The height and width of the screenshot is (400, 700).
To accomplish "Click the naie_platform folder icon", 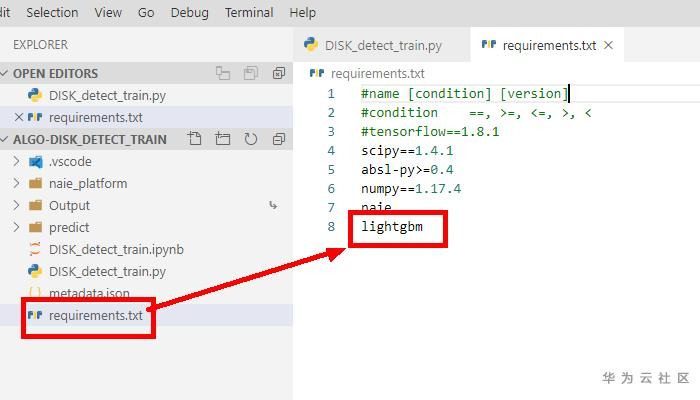I will (35, 183).
